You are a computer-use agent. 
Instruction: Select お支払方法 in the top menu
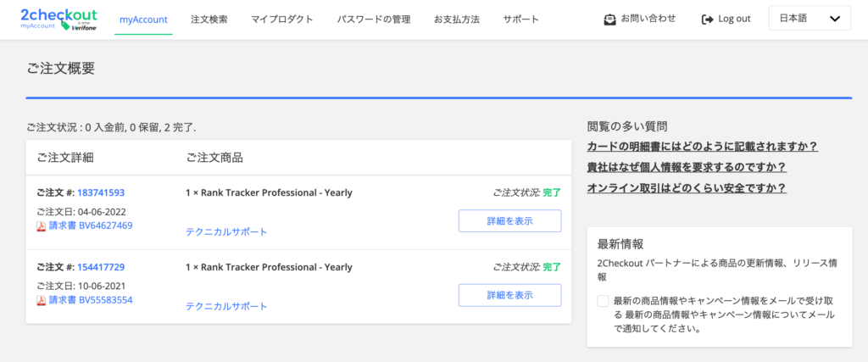457,19
